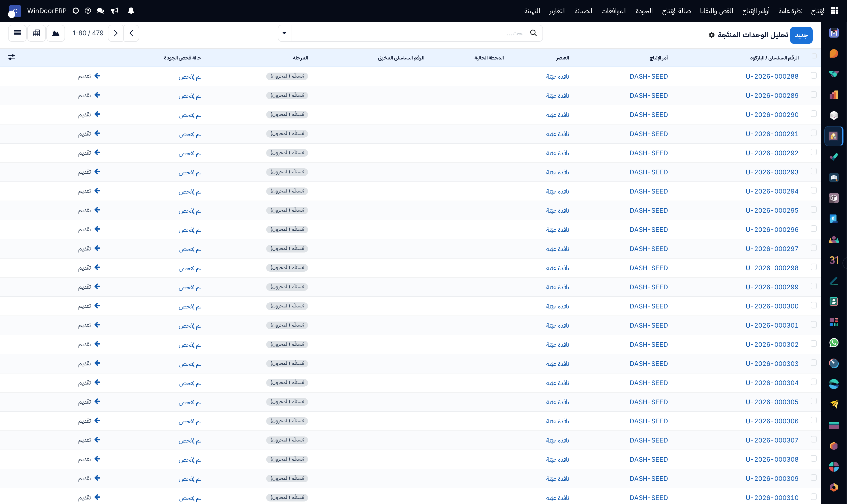Click the help question mark icon

click(x=88, y=11)
